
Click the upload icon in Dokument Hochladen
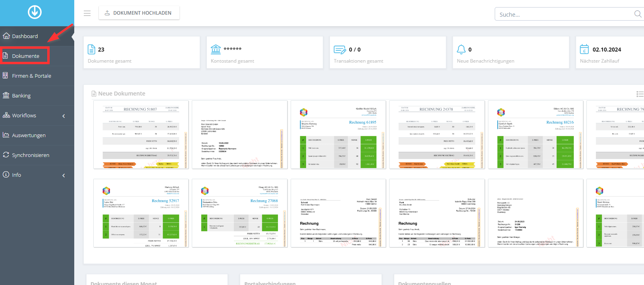[107, 13]
